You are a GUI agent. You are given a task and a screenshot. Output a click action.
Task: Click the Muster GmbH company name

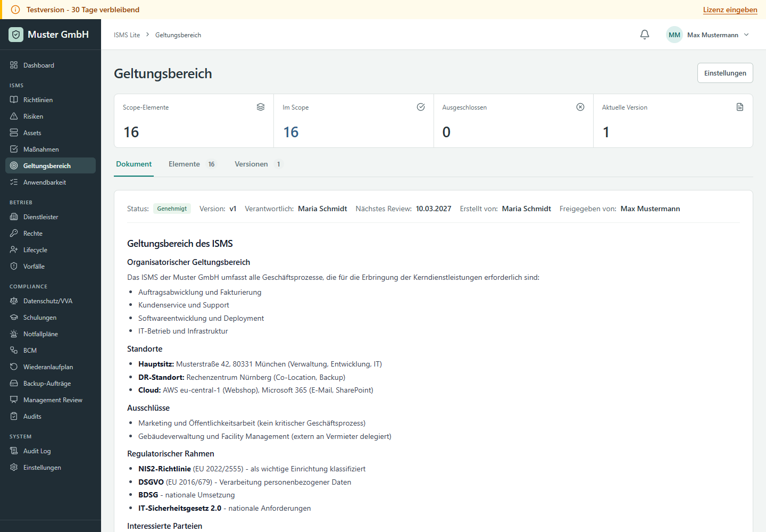58,35
